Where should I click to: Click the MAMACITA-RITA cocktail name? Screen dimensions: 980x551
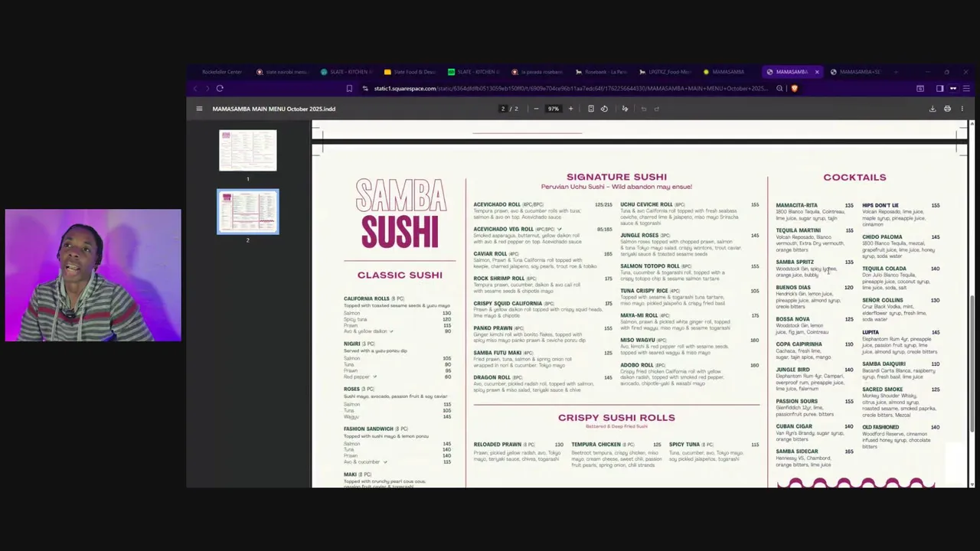[796, 205]
